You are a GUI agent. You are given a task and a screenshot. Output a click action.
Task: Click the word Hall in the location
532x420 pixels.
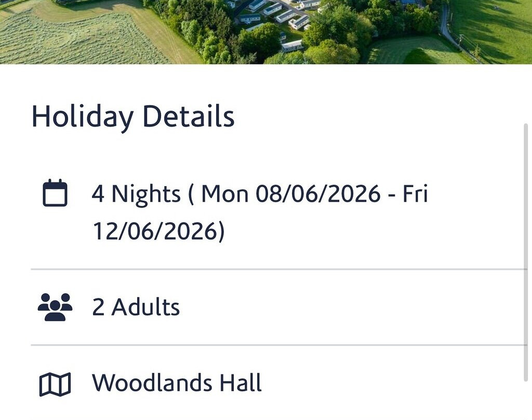click(241, 383)
